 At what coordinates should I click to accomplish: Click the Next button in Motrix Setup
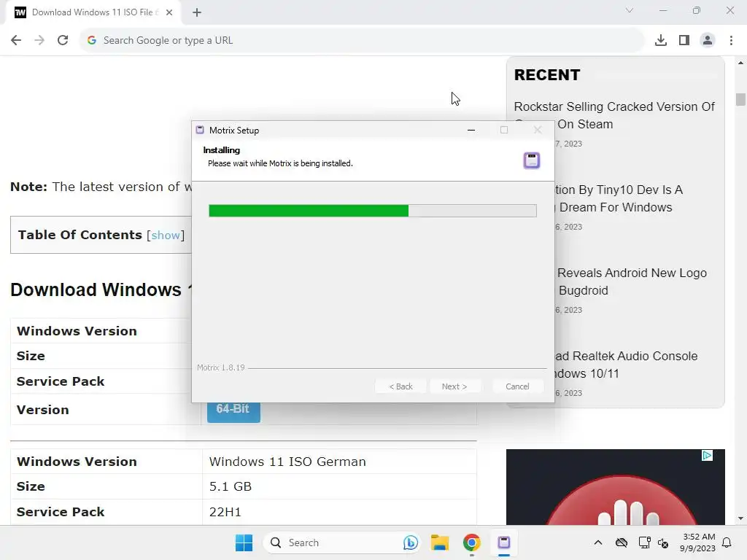click(x=454, y=386)
